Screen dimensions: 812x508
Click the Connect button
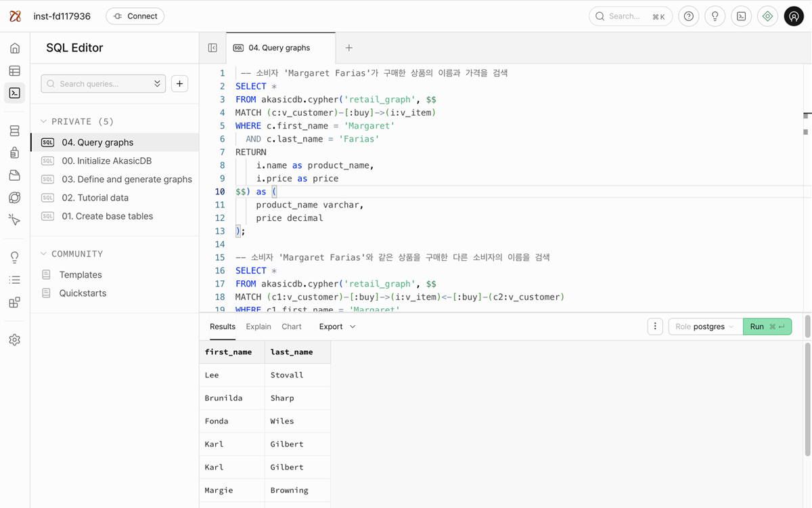135,16
